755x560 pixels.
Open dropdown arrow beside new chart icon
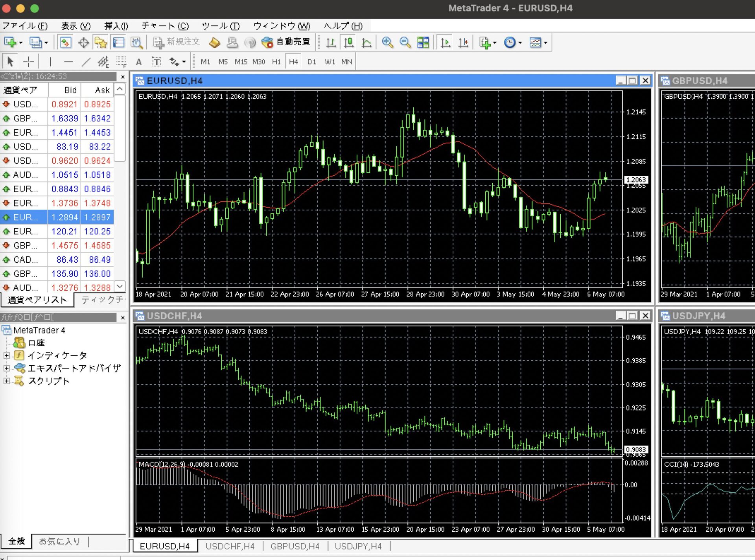tap(20, 42)
